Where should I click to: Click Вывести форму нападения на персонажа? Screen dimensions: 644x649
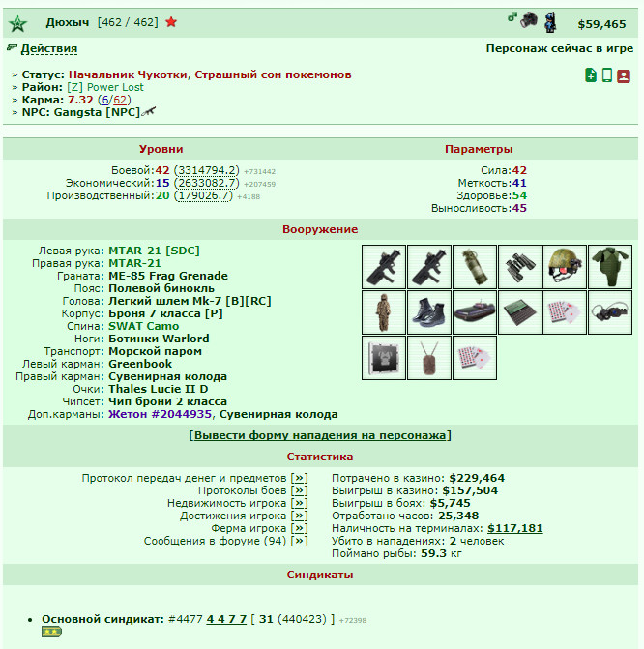coord(320,435)
